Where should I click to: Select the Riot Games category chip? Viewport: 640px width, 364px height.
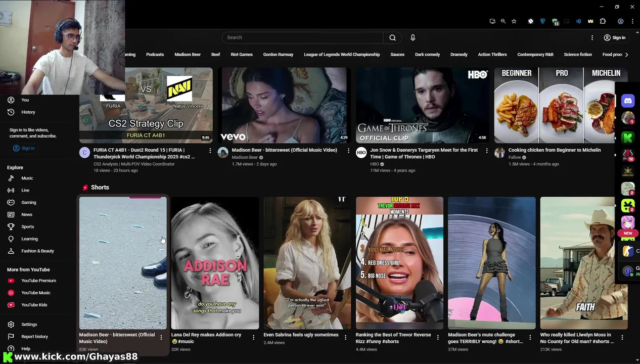pos(242,55)
